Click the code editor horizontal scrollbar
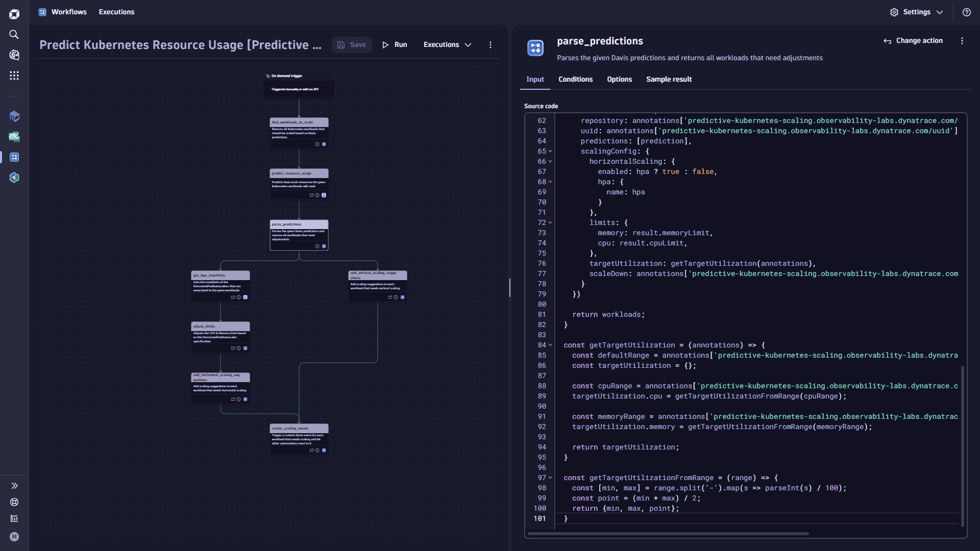980x551 pixels. [x=668, y=534]
